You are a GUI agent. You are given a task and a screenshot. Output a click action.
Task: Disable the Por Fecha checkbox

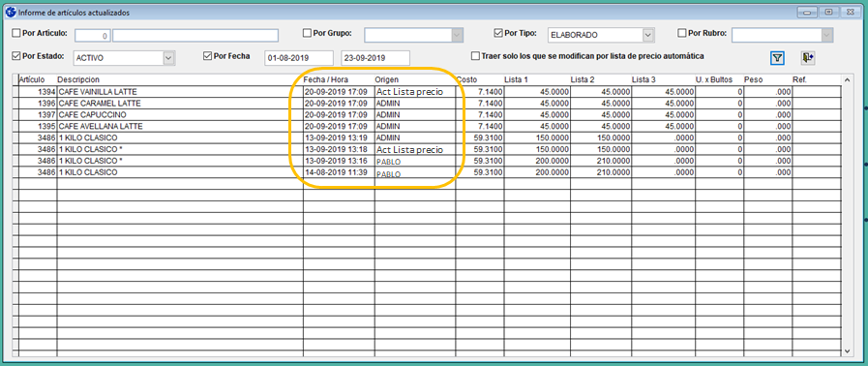[x=208, y=56]
